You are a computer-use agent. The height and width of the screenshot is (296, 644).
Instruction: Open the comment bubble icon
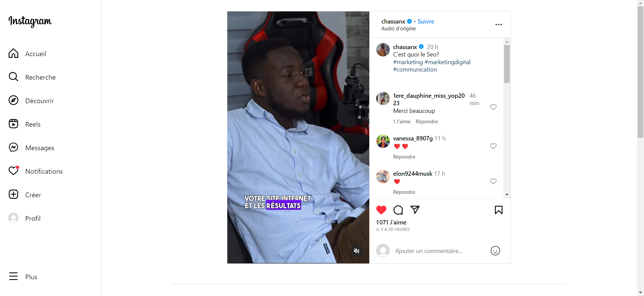point(398,210)
